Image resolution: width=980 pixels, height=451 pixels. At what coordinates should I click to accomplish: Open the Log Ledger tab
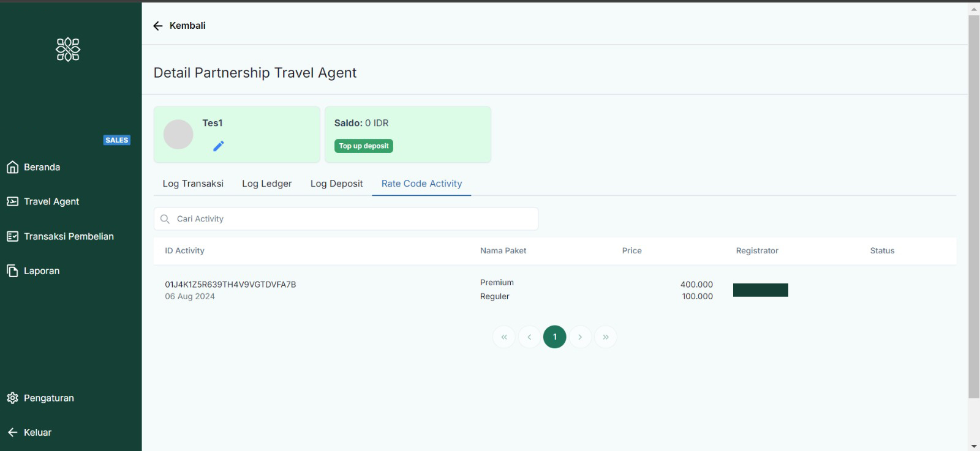tap(266, 184)
